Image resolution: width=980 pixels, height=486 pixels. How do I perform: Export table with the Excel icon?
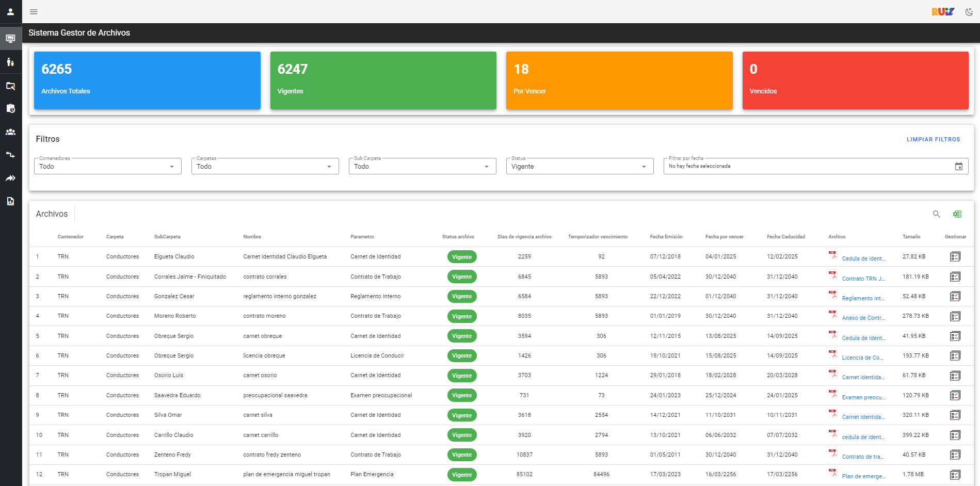(x=957, y=214)
